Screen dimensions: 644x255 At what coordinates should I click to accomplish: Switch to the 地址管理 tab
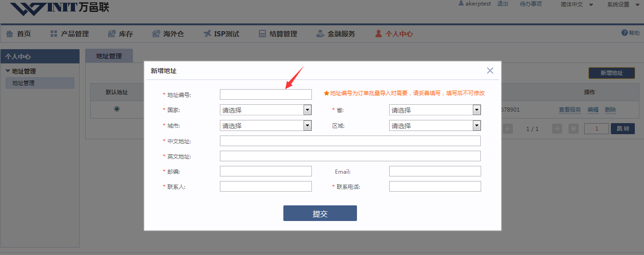(109, 56)
